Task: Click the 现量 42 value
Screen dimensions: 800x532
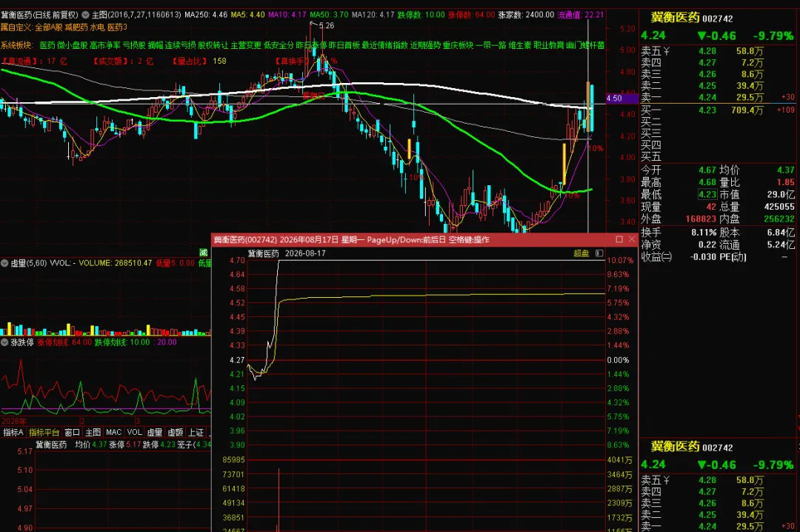Action: (x=711, y=207)
